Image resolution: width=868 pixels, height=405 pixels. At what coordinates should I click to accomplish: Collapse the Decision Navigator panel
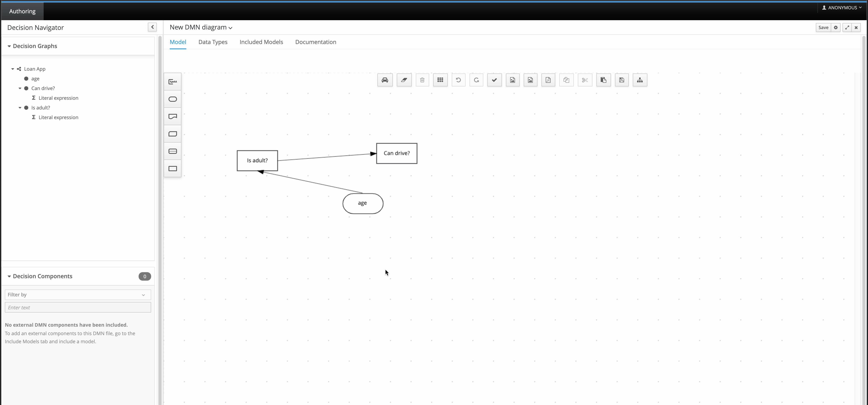(152, 27)
